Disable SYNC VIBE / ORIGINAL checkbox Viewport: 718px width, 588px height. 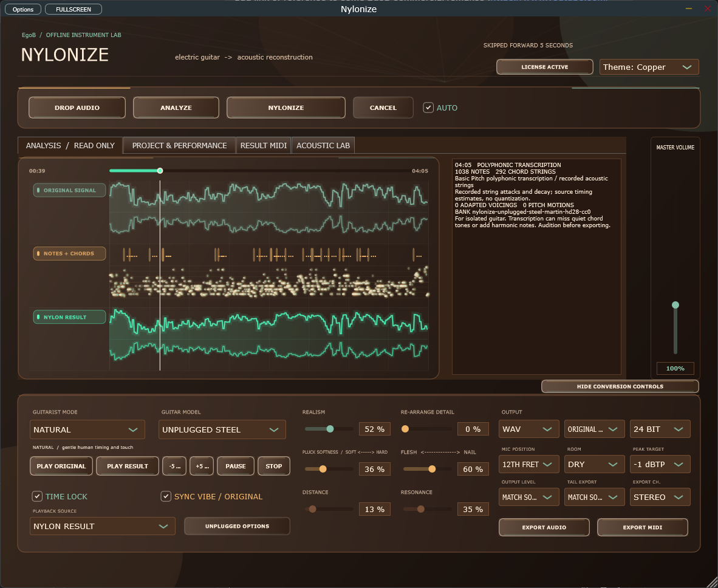click(166, 496)
